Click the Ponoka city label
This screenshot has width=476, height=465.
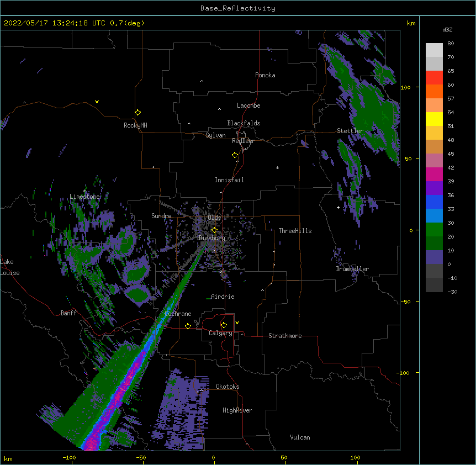point(265,75)
